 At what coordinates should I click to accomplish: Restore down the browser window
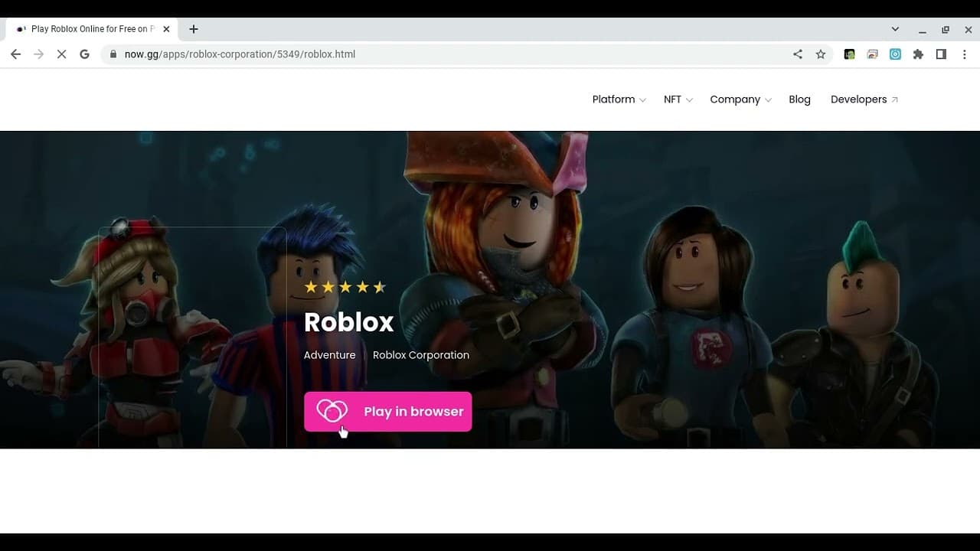pyautogui.click(x=945, y=29)
